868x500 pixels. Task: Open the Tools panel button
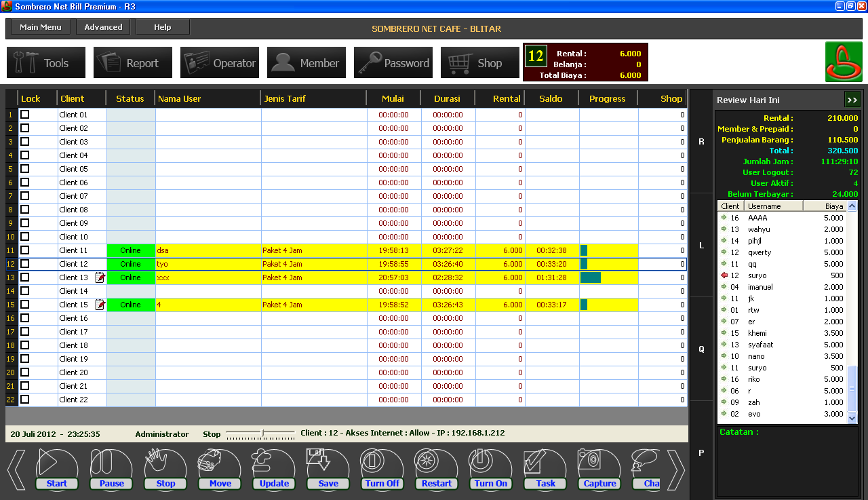coord(46,62)
